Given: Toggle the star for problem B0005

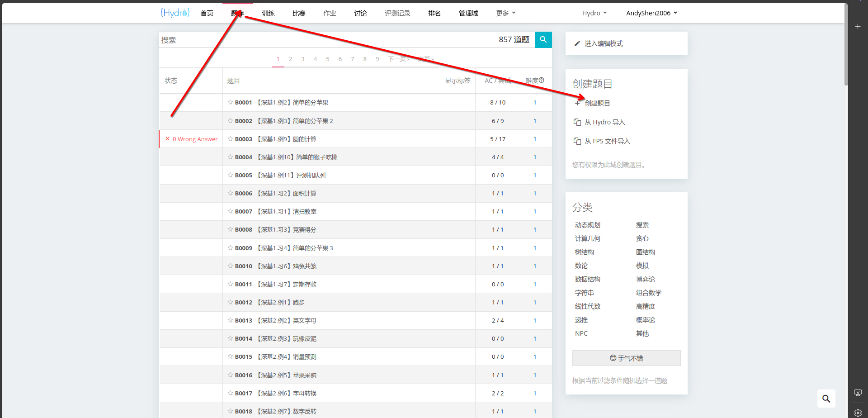Looking at the screenshot, I should point(230,175).
